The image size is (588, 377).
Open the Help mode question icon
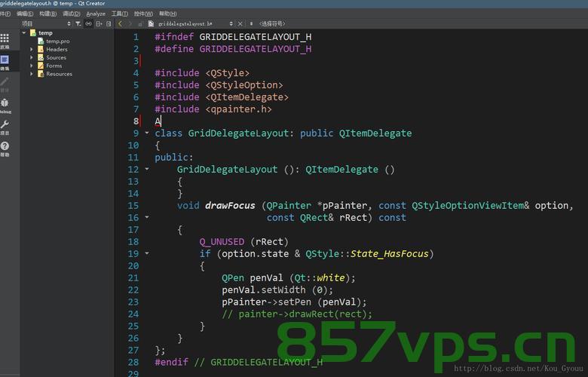pos(5,146)
